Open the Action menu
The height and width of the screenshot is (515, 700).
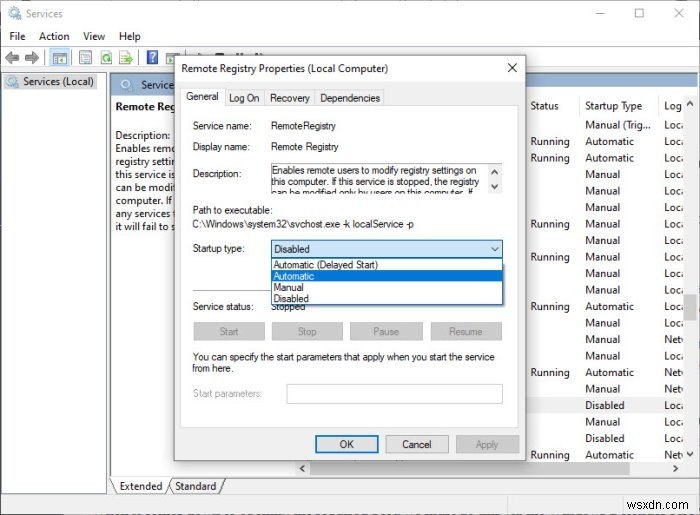pyautogui.click(x=54, y=36)
